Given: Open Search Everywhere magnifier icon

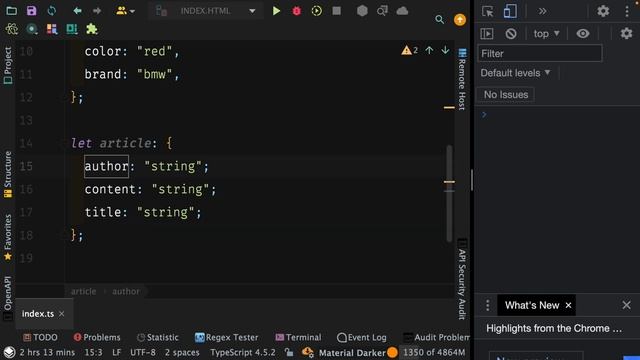Looking at the screenshot, I should (440, 19).
